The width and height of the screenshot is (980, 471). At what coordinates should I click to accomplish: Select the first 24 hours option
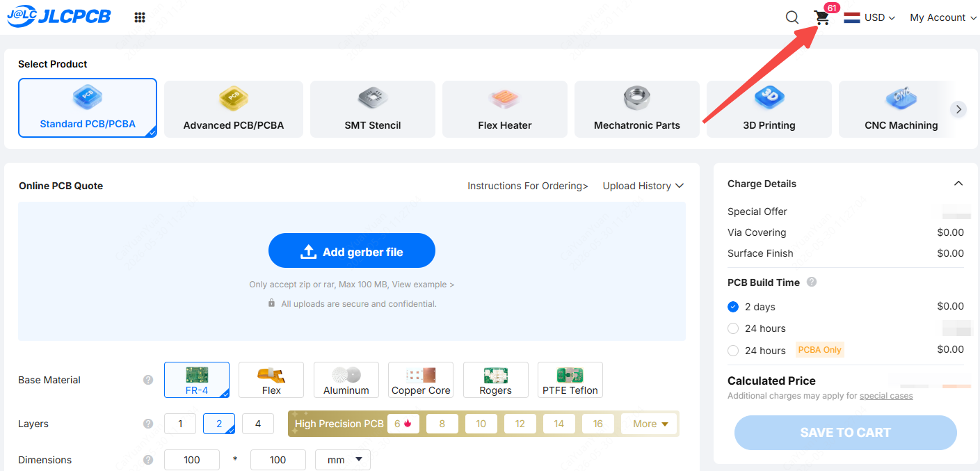point(733,328)
